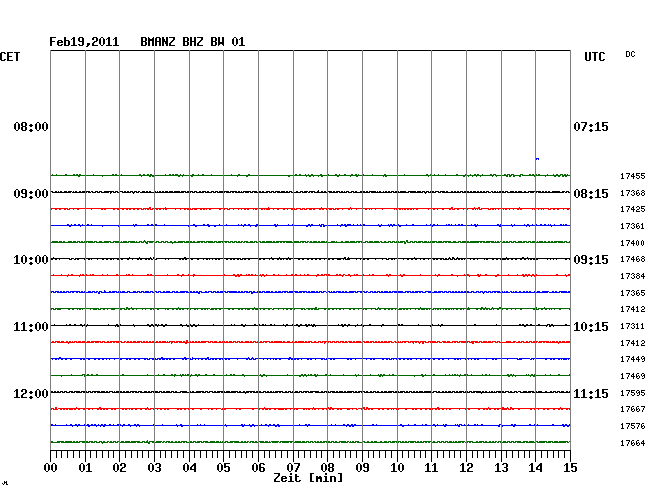Click the DC value "17368"
The width and height of the screenshot is (650, 494).
[x=633, y=193]
